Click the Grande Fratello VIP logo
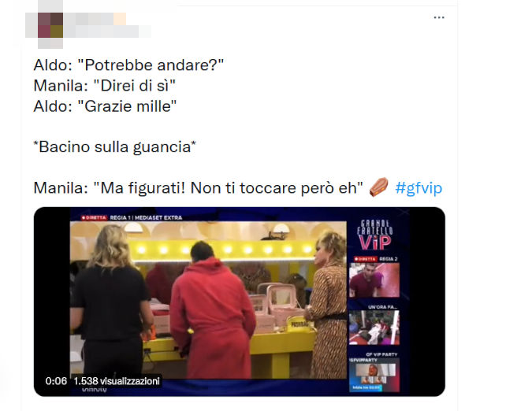This screenshot has width=532, height=411. tap(374, 235)
